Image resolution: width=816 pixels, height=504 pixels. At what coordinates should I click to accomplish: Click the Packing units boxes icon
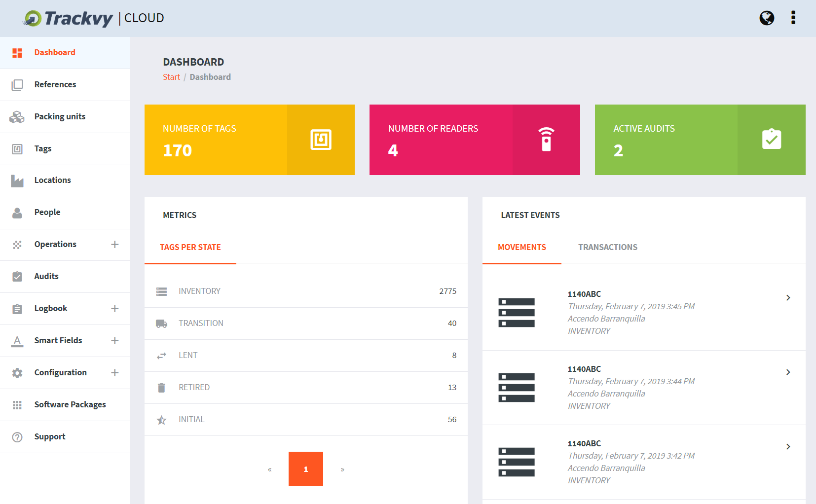17,117
